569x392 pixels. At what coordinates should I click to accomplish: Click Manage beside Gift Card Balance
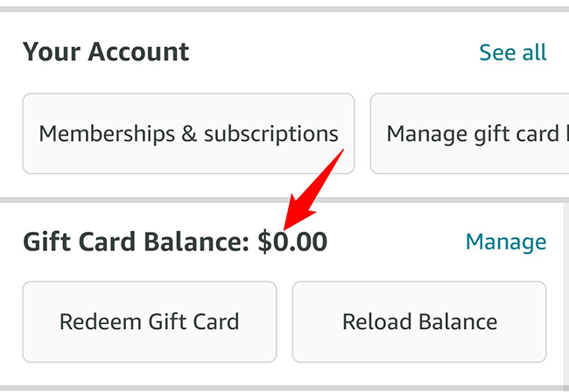[505, 241]
